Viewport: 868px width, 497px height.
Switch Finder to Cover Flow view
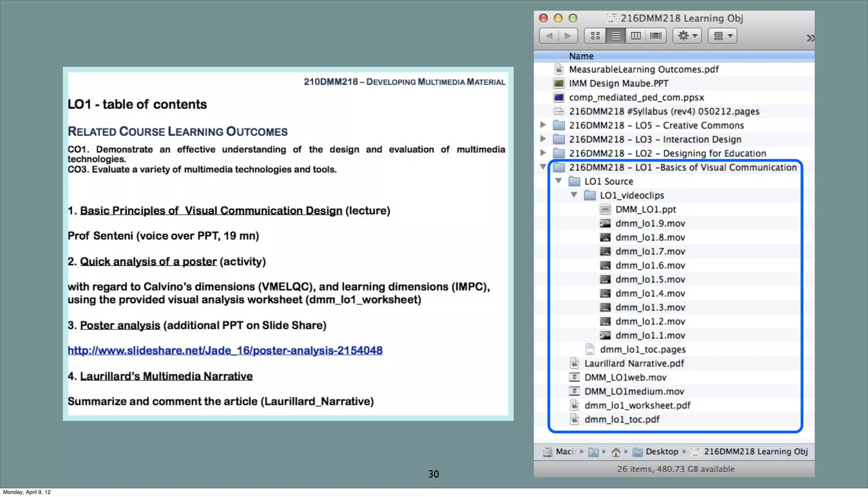click(x=656, y=36)
